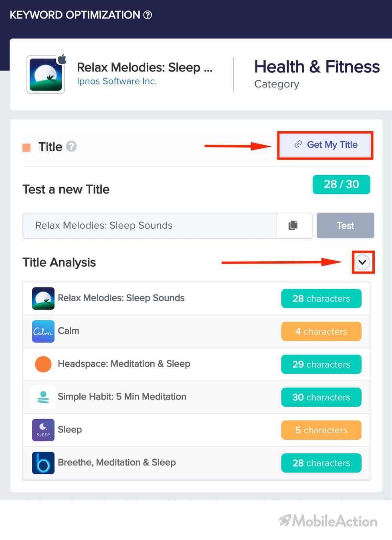Screen dimensions: 392x540
Task: Collapse the Title Analysis chevron
Action: pos(363,262)
